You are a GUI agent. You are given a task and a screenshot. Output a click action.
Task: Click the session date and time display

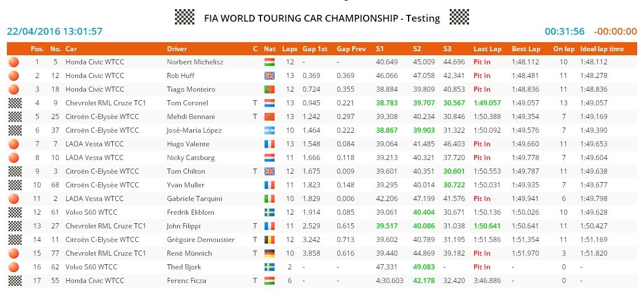55,31
